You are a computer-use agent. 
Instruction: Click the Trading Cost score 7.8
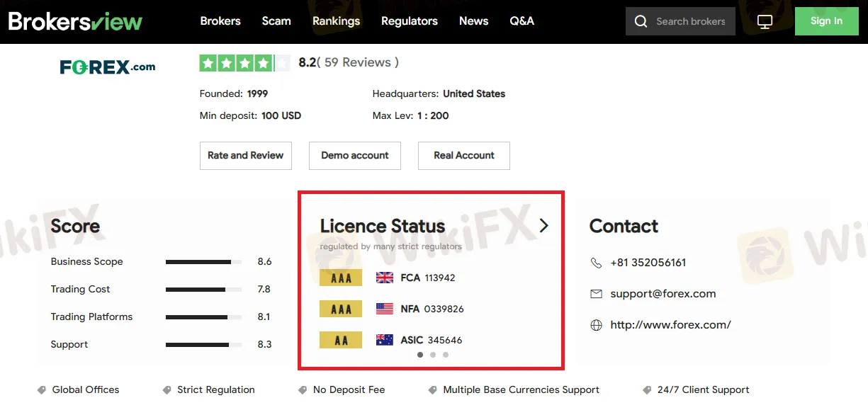264,290
